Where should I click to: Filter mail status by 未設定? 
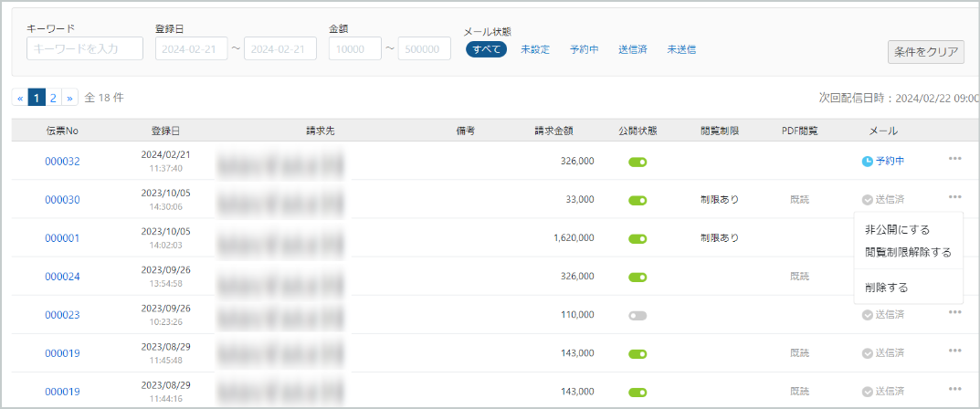point(535,49)
